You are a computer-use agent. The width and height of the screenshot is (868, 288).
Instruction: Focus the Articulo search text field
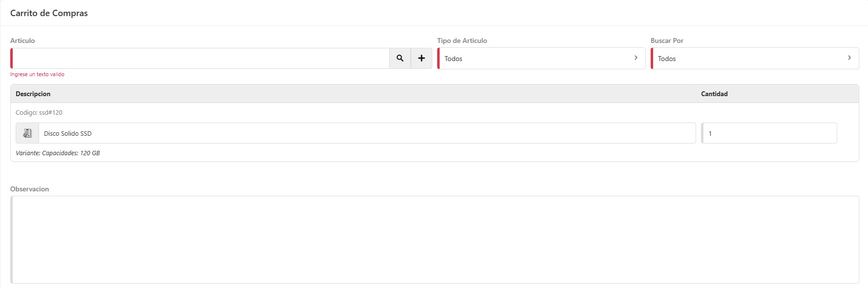200,58
